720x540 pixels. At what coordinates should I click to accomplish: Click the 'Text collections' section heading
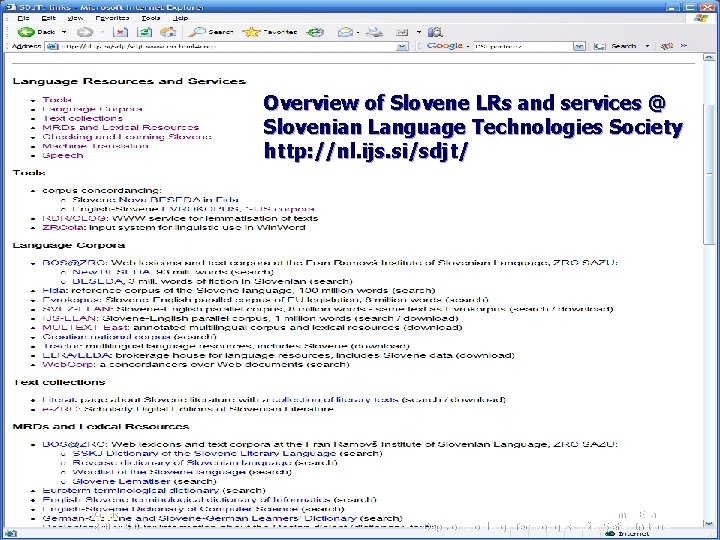click(59, 382)
